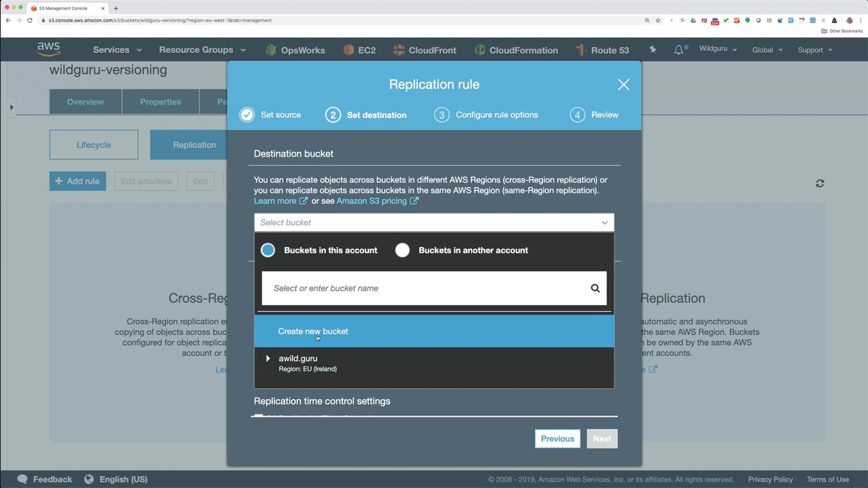Click the CloudFormation service shortcut icon
Image resolution: width=868 pixels, height=488 pixels.
click(x=480, y=49)
